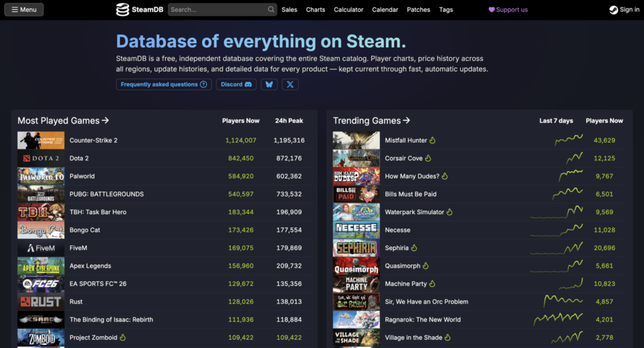The image size is (644, 348).
Task: Click the Palworld game thumbnail
Action: (41, 176)
